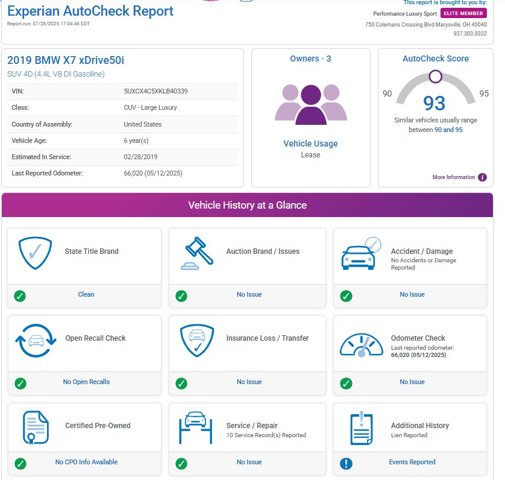Click the Additional History label

coord(420,425)
